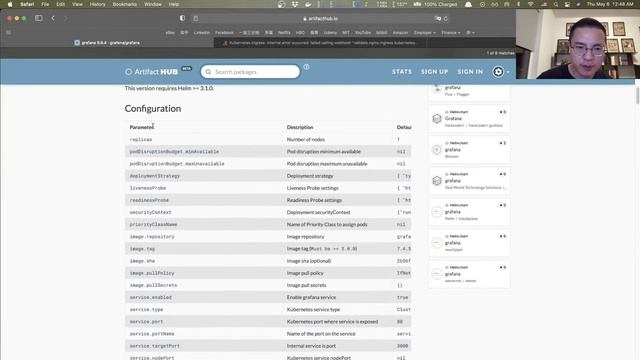Click the artifacthub.io address bar
This screenshot has width=640, height=360.
click(x=320, y=18)
